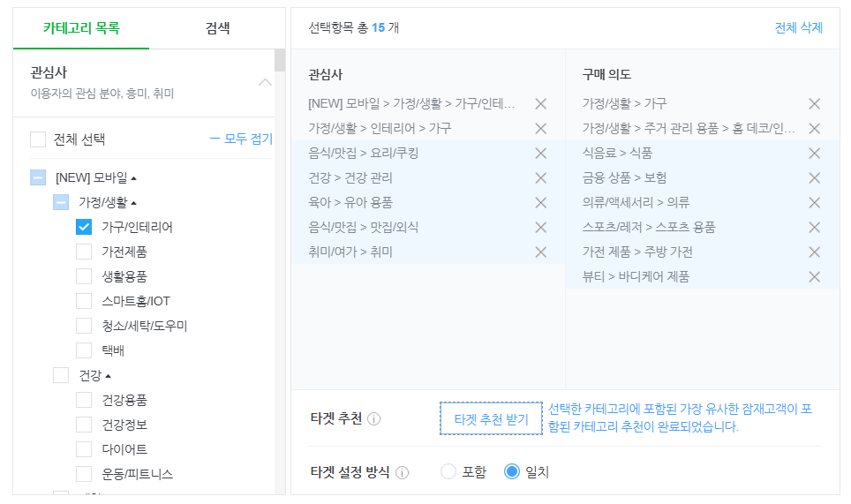
Task: Click 타겟 추천 받기 button
Action: click(491, 419)
